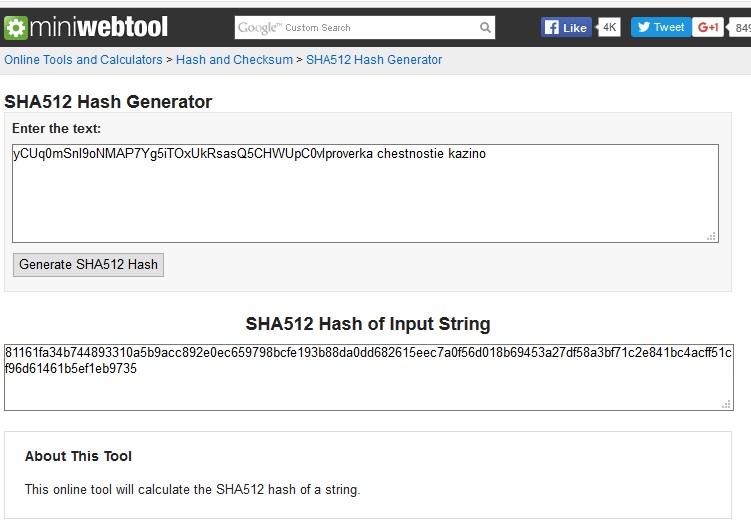751x522 pixels.
Task: Click the miniwebtool logo text
Action: [98, 27]
